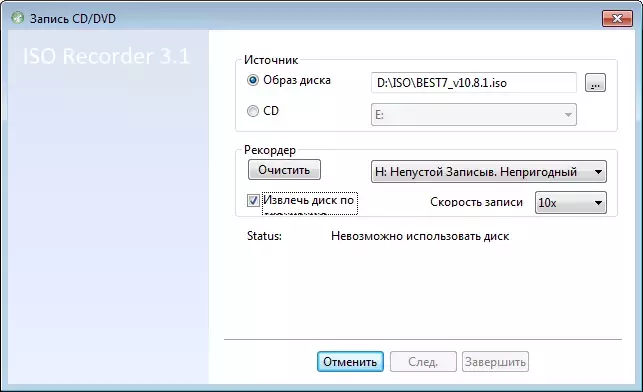Open the browse '...' button for ISO file

pyautogui.click(x=595, y=83)
